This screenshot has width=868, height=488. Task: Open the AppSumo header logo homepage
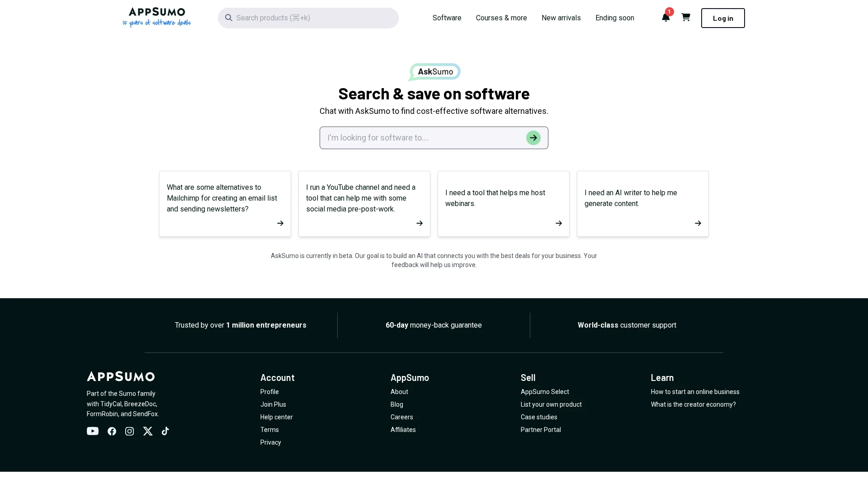(x=156, y=18)
